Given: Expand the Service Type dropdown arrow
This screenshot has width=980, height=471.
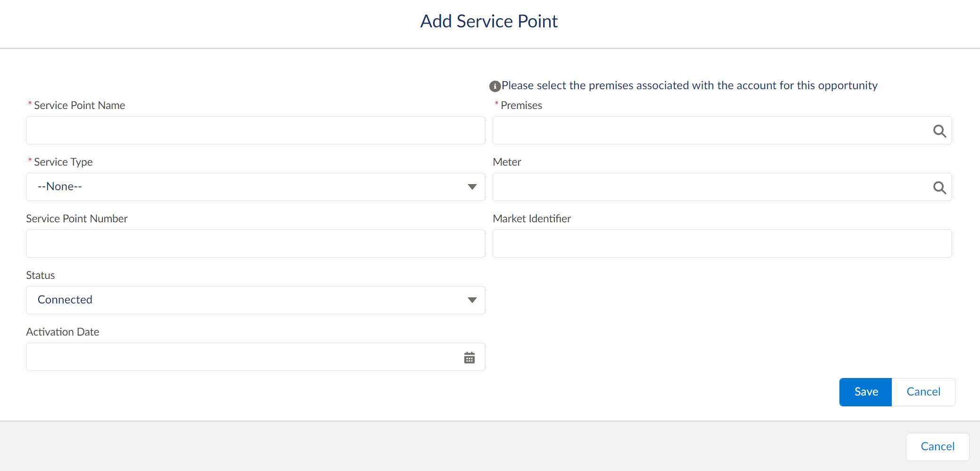Looking at the screenshot, I should tap(472, 187).
